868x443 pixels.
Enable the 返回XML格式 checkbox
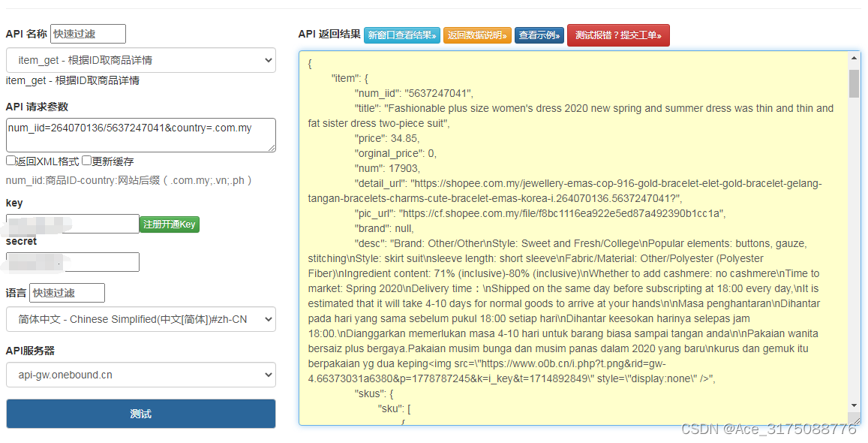pos(11,161)
